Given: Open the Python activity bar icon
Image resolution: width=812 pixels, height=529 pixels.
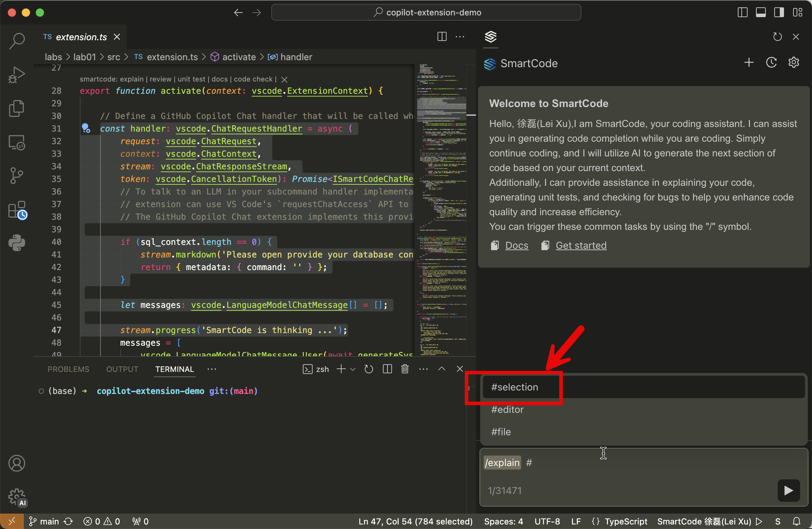Looking at the screenshot, I should (16, 243).
